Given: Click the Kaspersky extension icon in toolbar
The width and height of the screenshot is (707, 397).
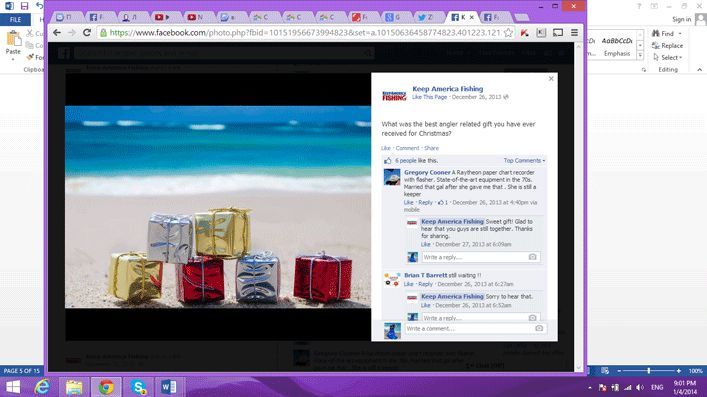Looking at the screenshot, I should [524, 32].
